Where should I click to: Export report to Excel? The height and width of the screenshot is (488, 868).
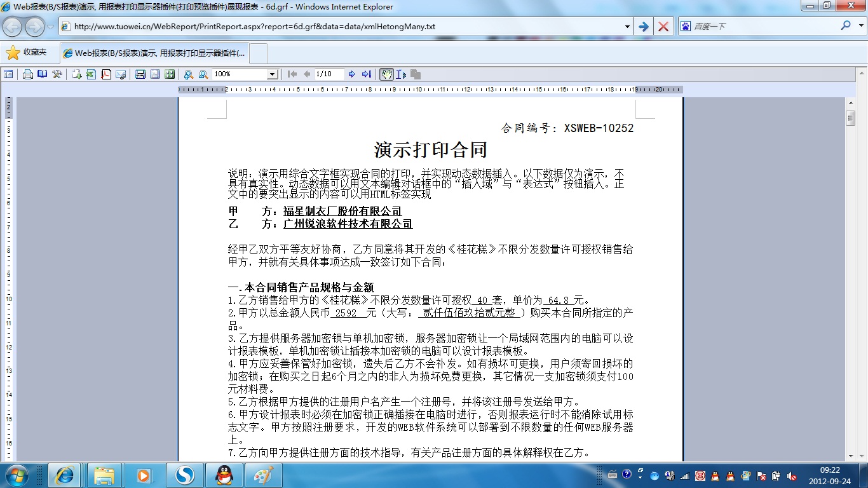point(91,74)
